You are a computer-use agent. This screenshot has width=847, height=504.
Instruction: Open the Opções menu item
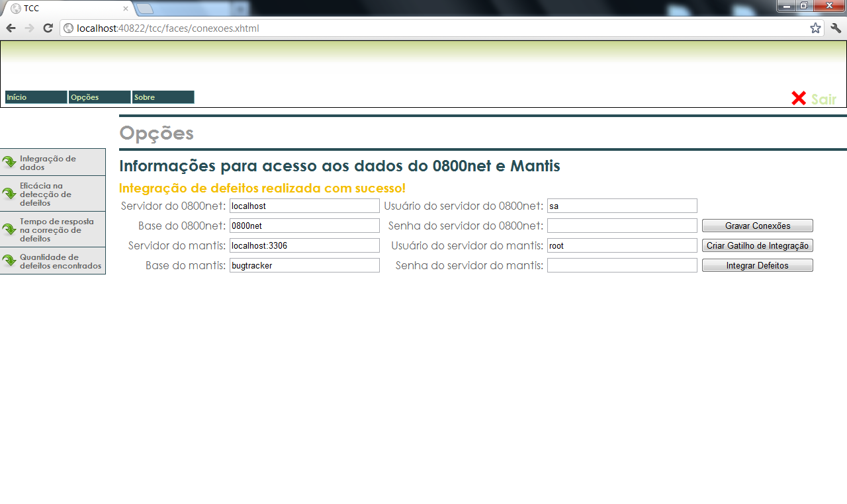click(x=99, y=97)
